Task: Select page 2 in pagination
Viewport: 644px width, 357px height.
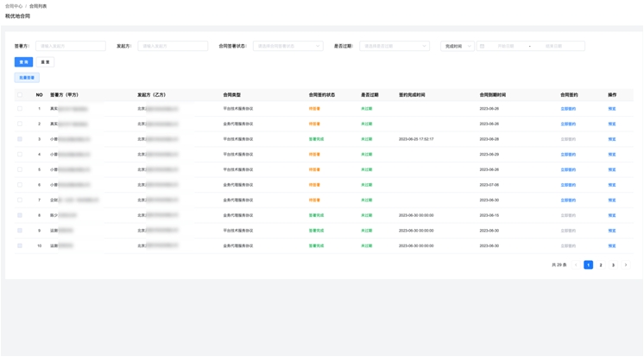Action: (x=601, y=265)
